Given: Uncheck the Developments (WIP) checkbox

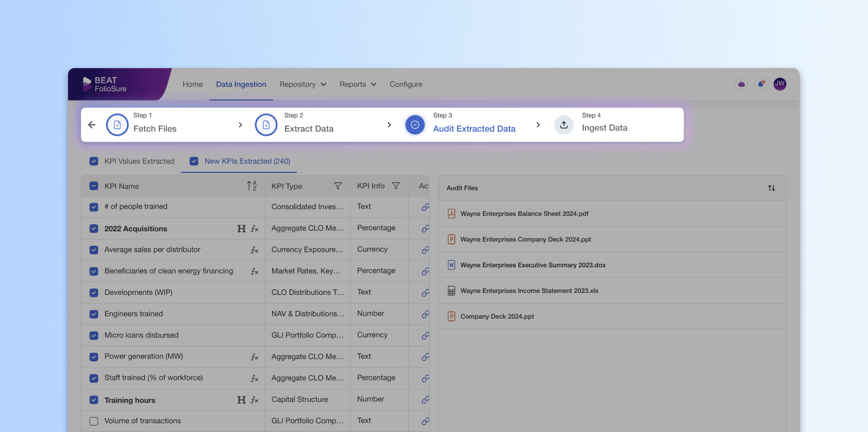Looking at the screenshot, I should pos(94,293).
